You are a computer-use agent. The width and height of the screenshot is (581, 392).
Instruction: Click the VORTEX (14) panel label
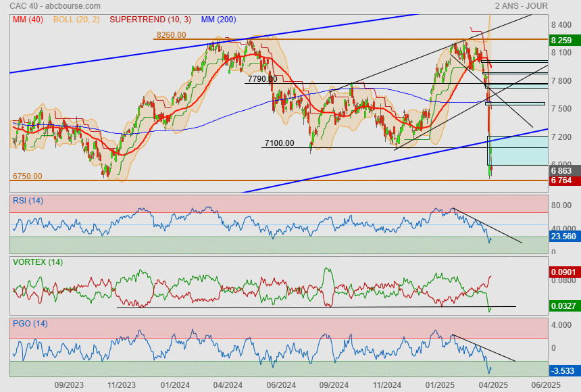38,262
